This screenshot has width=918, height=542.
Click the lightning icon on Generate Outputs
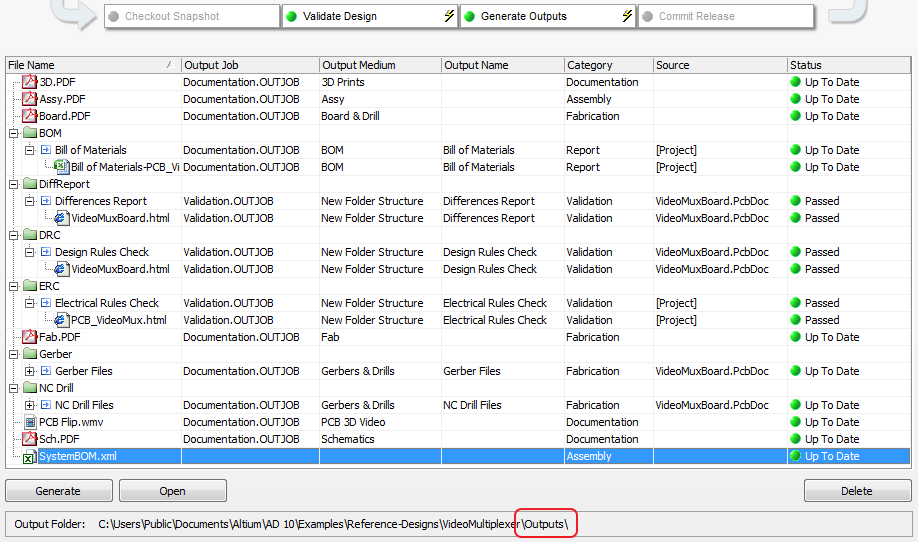pyautogui.click(x=627, y=16)
